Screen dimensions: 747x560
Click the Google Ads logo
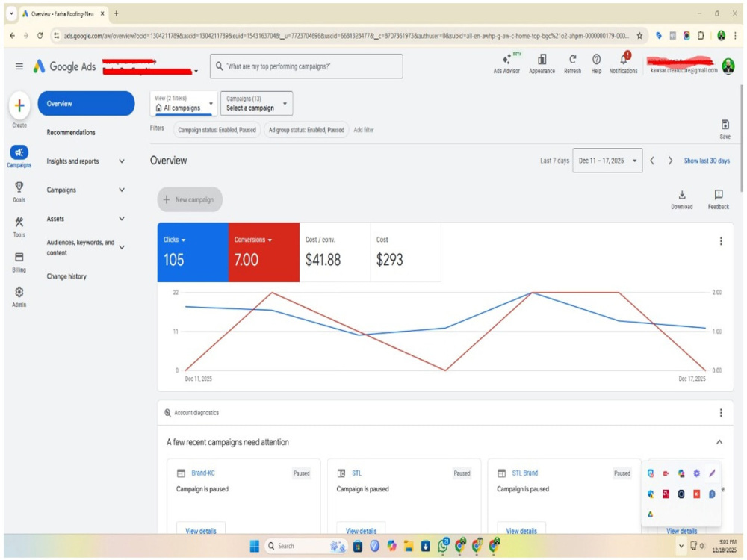point(64,66)
